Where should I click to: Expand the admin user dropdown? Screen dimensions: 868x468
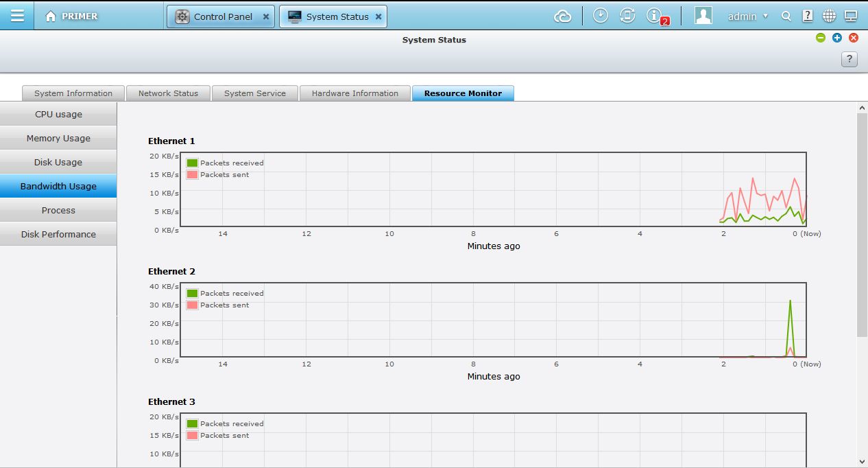coord(766,16)
